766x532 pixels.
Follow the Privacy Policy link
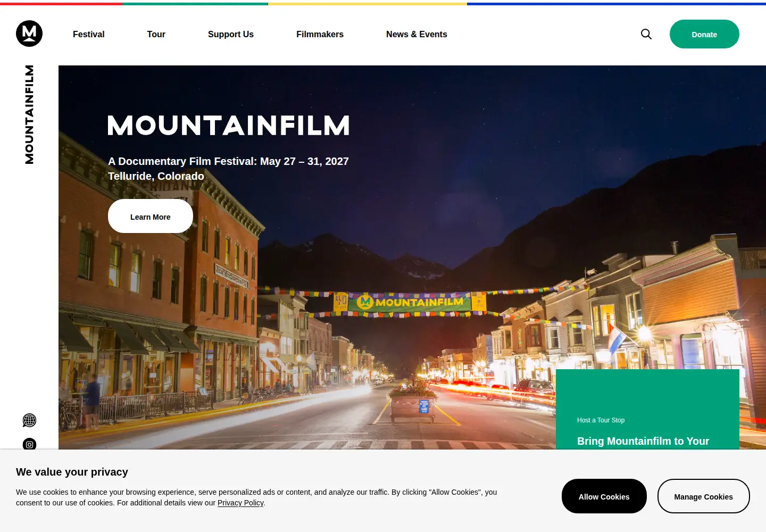tap(240, 503)
